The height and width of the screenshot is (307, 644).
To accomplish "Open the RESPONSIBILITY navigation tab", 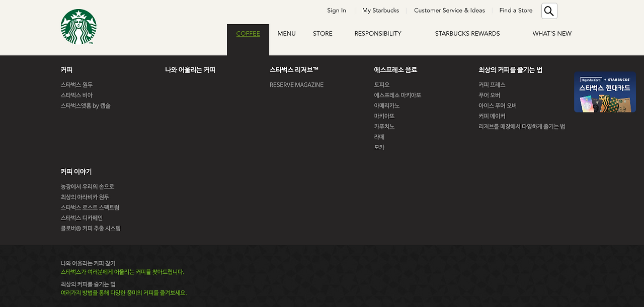I will tap(378, 34).
